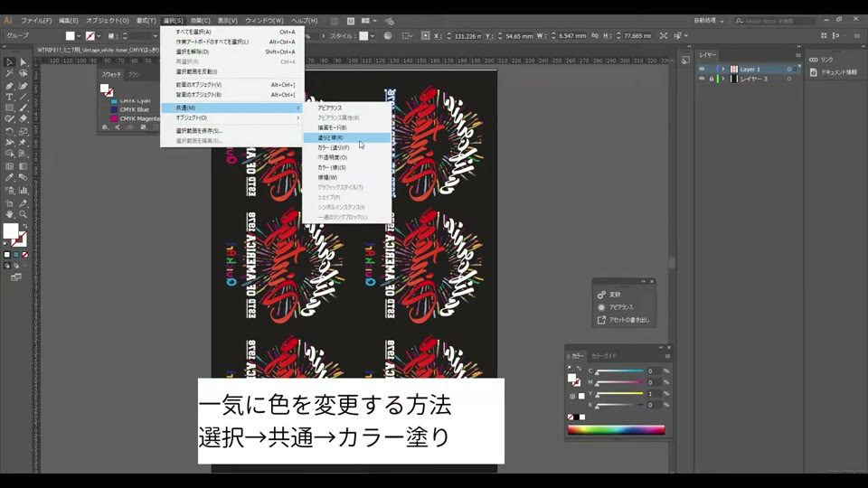Viewport: 868px width, 488px height.
Task: Choose すべてを選択(A) from the menu
Action: [x=232, y=33]
